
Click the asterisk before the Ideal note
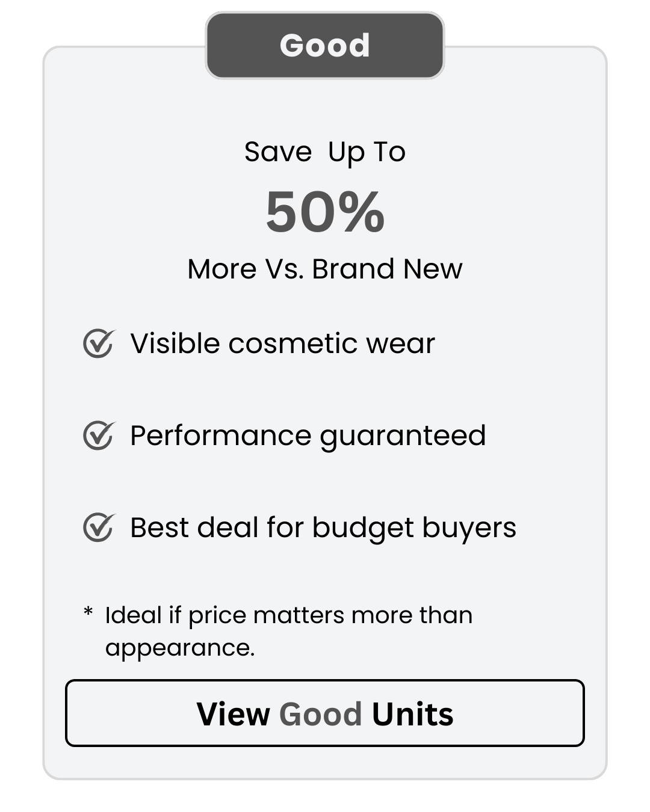pyautogui.click(x=88, y=612)
